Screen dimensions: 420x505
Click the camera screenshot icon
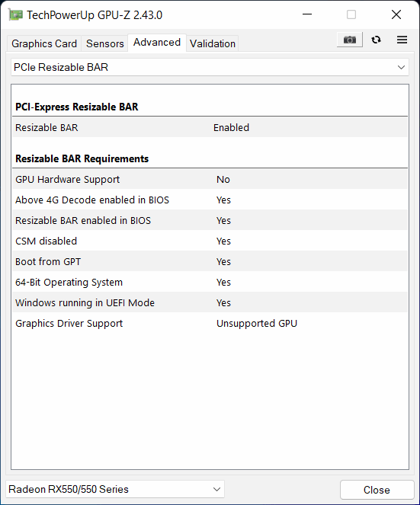[350, 40]
